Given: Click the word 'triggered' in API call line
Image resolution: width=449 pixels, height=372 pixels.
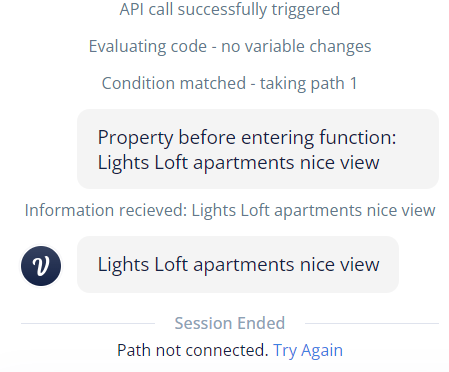Looking at the screenshot, I should coord(306,9).
